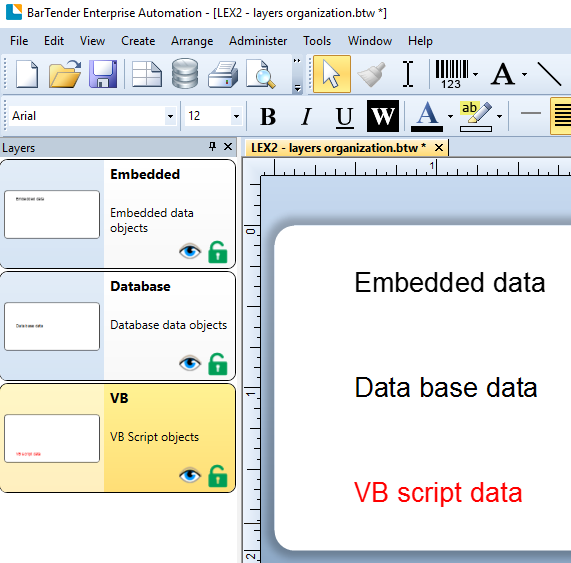Open the View menu

click(92, 41)
